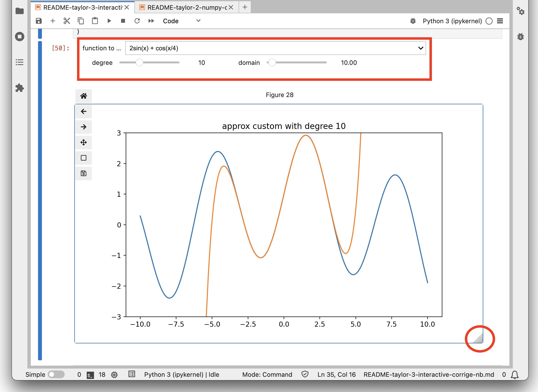
Task: Open the function to approximate dropdown
Action: coord(275,48)
